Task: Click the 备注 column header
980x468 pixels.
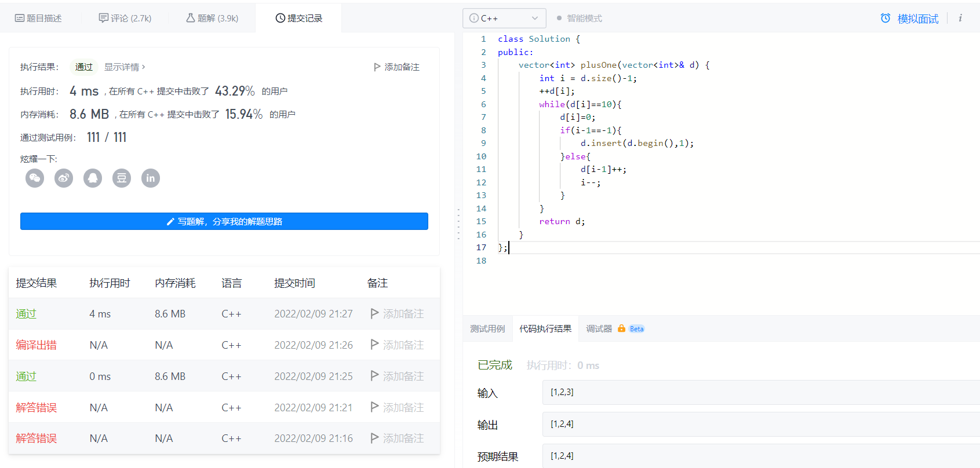Action: [377, 283]
